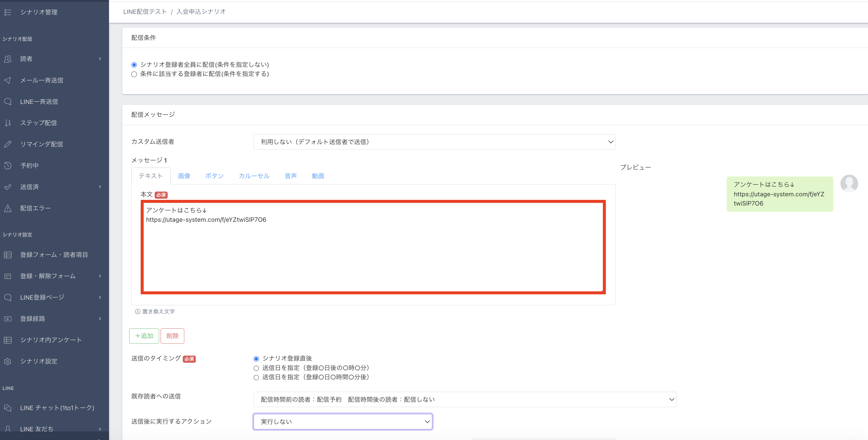Image resolution: width=868 pixels, height=440 pixels.
Task: Select 条件に該当する登録者に配信 radio option
Action: point(134,74)
